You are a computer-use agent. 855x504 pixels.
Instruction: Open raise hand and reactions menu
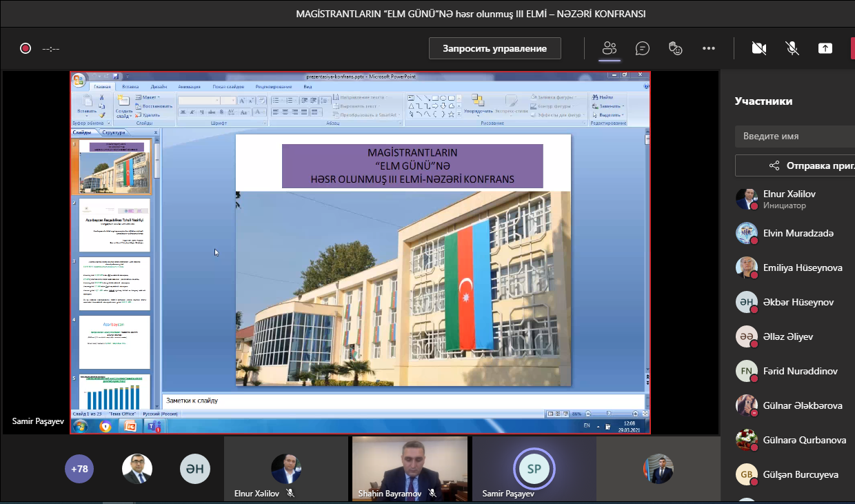(676, 48)
